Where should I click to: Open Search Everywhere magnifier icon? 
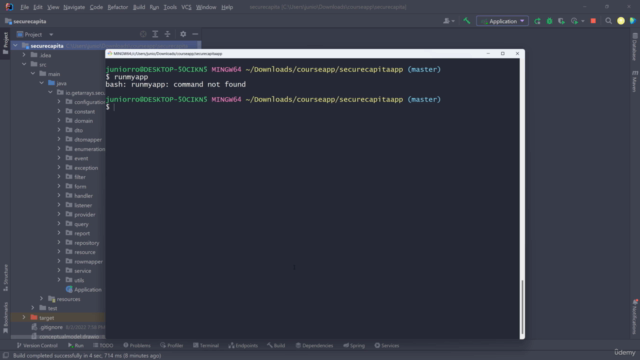[x=609, y=21]
